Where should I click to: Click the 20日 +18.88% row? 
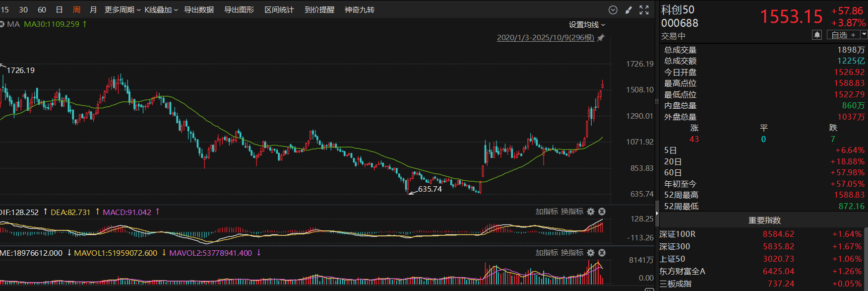(764, 161)
